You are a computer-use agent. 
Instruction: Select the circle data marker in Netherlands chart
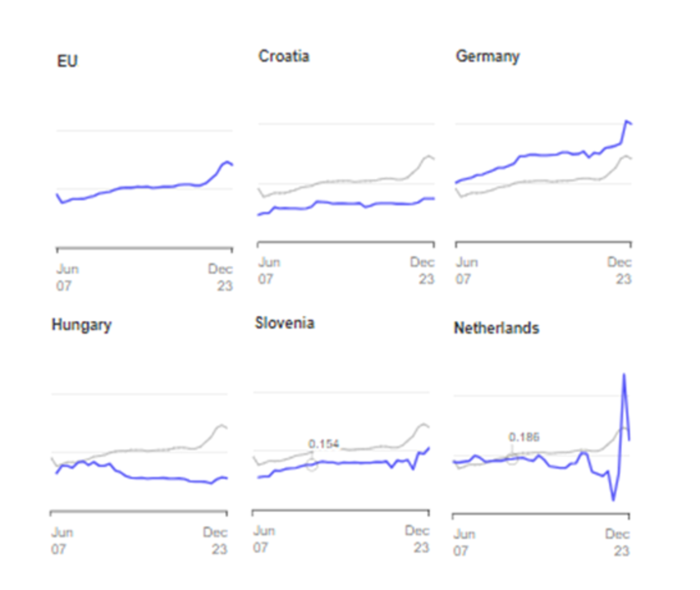512,459
